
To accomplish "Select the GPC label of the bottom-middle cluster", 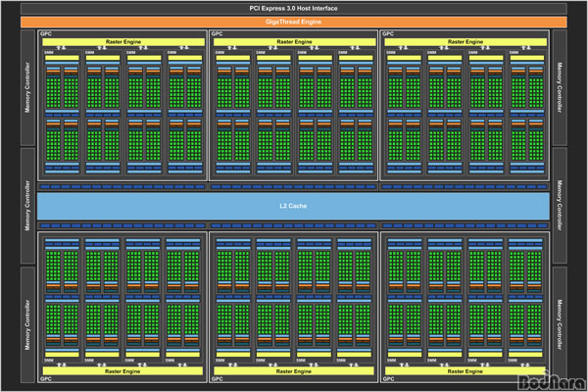I will click(x=217, y=379).
